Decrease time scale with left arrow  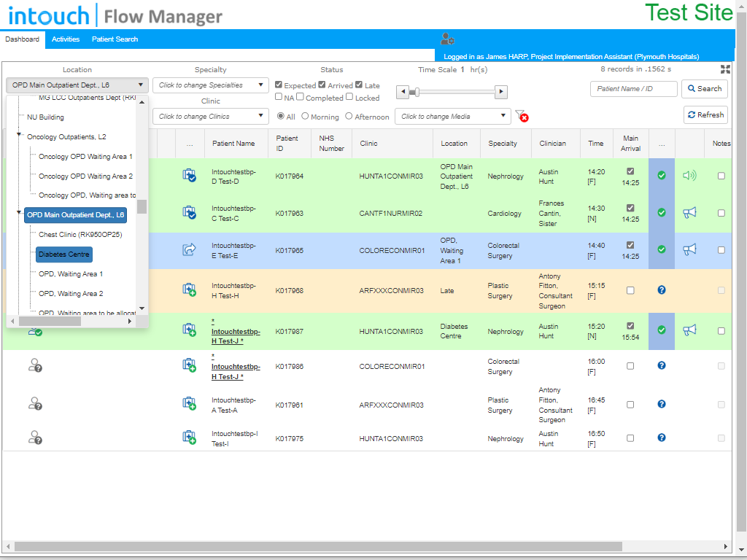403,92
